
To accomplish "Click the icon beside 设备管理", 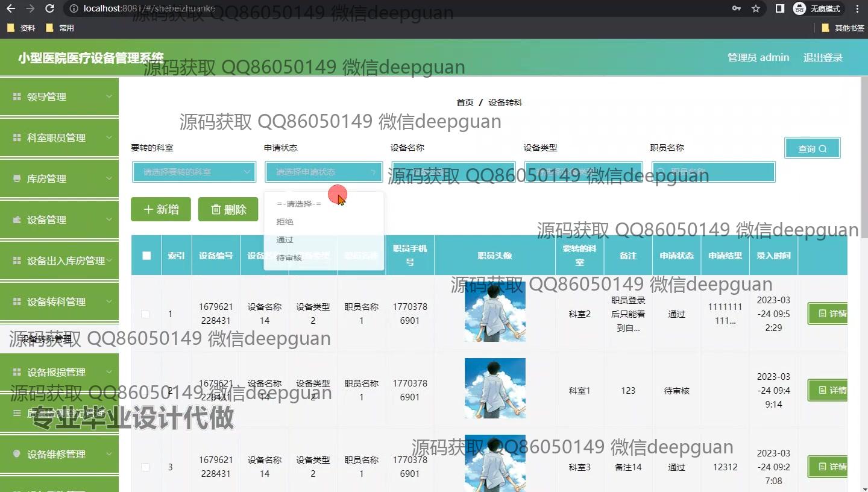I will click(x=16, y=219).
